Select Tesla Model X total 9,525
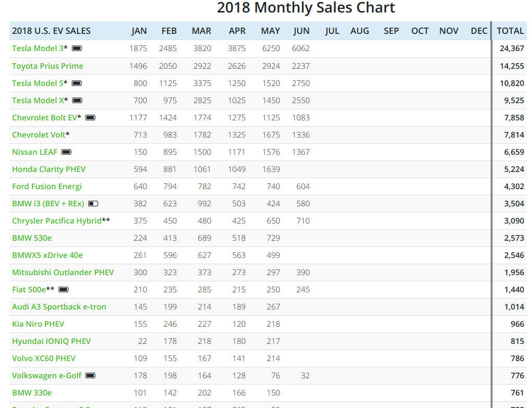 (x=514, y=100)
